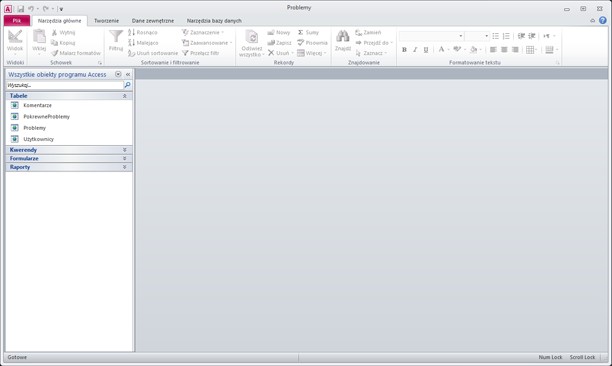
Task: Click the align text left icon
Action: pos(493,50)
